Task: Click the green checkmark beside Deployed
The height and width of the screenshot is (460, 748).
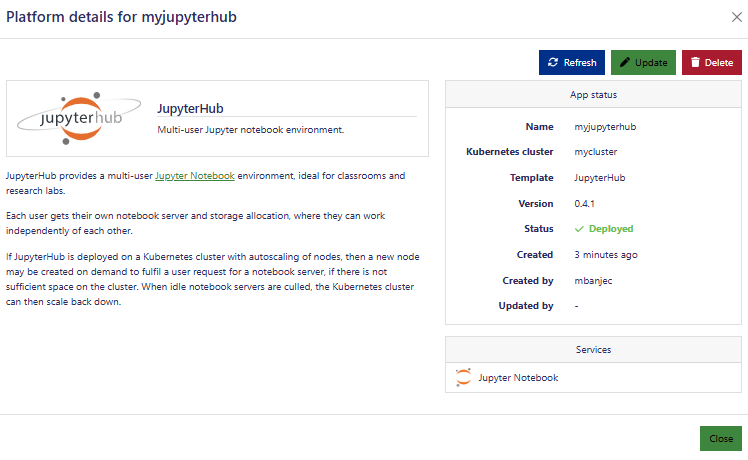Action: click(579, 229)
